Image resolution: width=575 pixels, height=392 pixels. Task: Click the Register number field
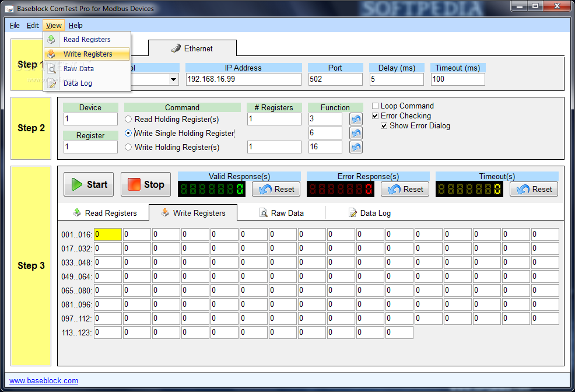(90, 147)
